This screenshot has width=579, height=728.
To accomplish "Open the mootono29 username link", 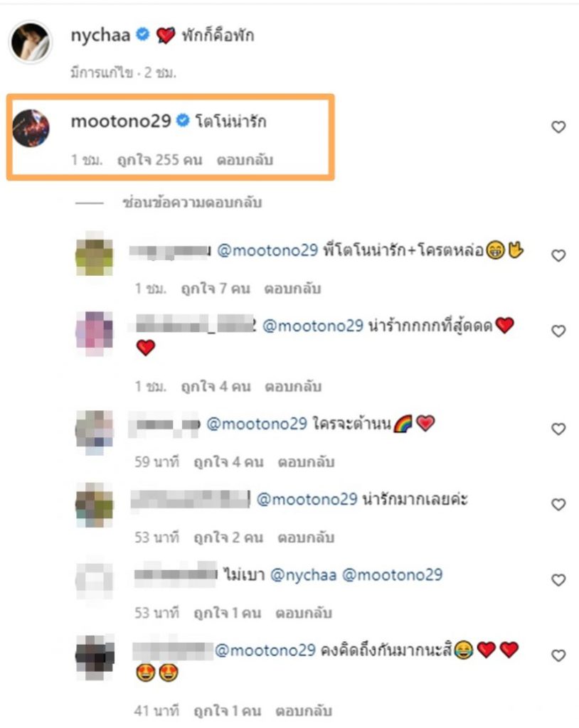I will pos(121,122).
